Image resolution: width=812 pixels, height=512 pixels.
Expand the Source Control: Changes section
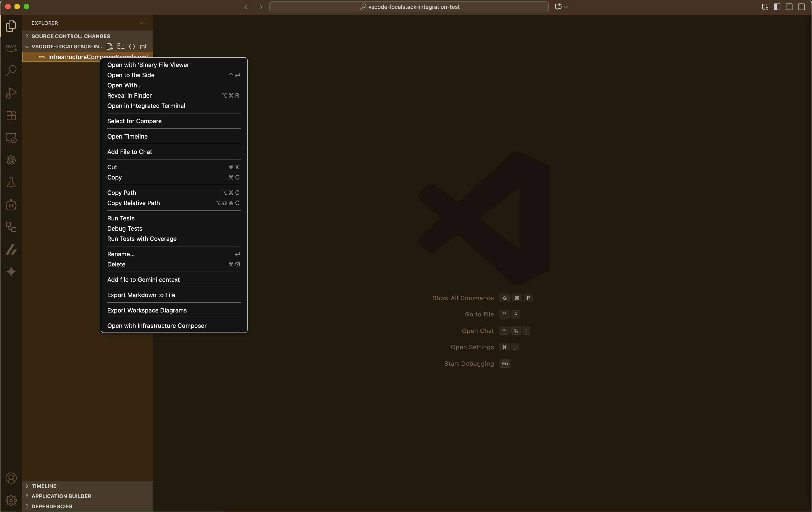(70, 36)
